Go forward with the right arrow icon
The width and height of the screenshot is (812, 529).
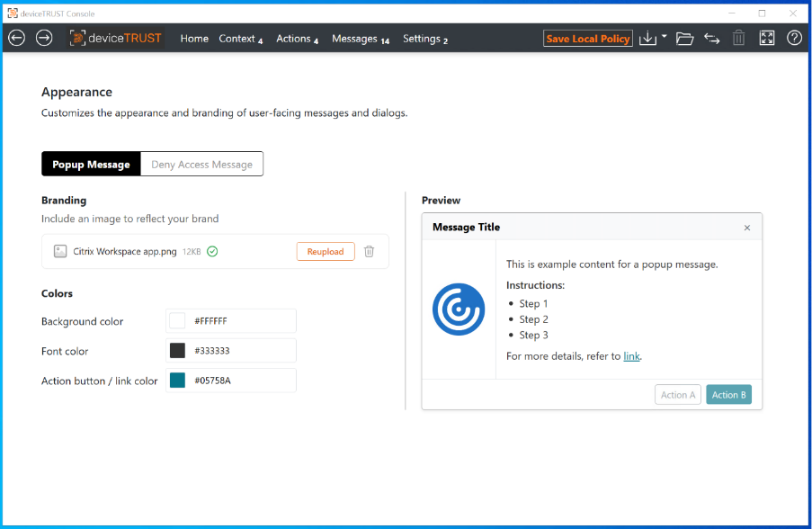pyautogui.click(x=44, y=38)
